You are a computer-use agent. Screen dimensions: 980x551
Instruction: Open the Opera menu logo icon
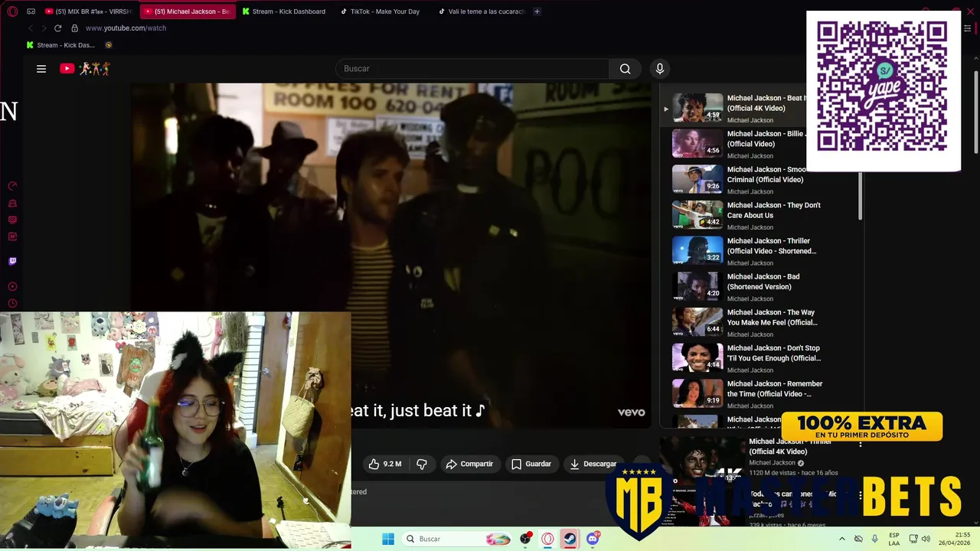12,11
